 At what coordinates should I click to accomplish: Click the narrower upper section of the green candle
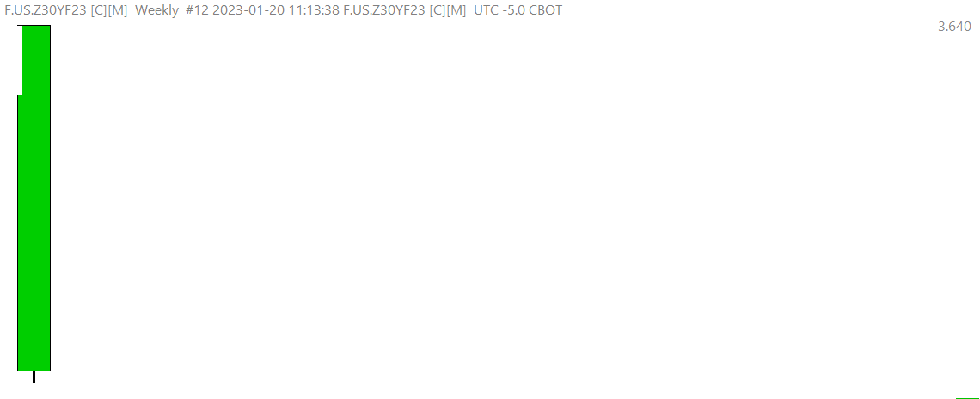click(x=36, y=60)
